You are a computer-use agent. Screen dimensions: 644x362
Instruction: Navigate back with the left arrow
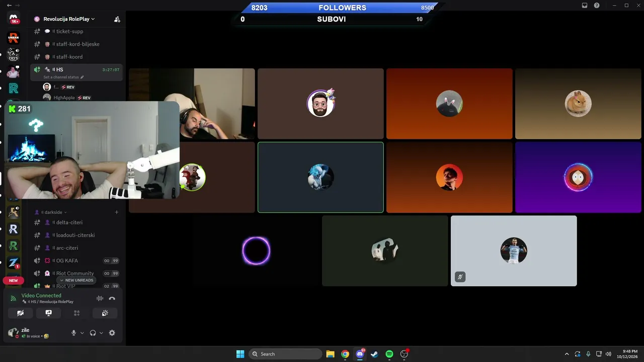pos(9,5)
